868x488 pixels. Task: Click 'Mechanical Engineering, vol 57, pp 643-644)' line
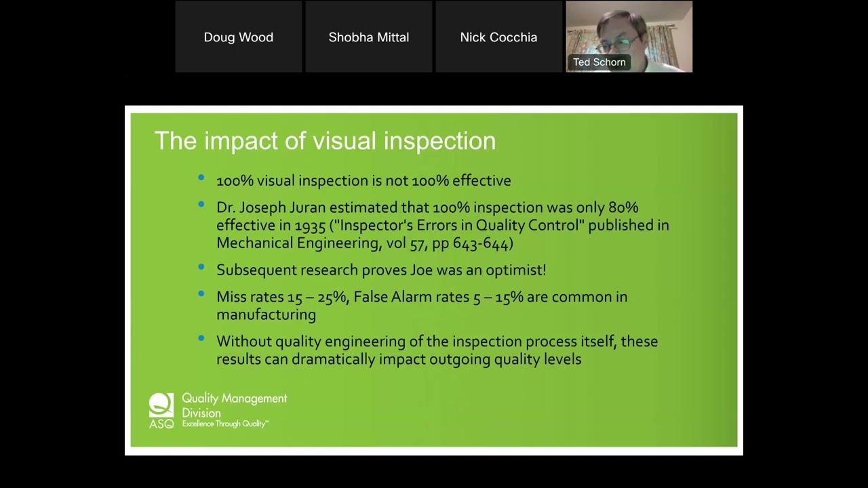coord(365,243)
